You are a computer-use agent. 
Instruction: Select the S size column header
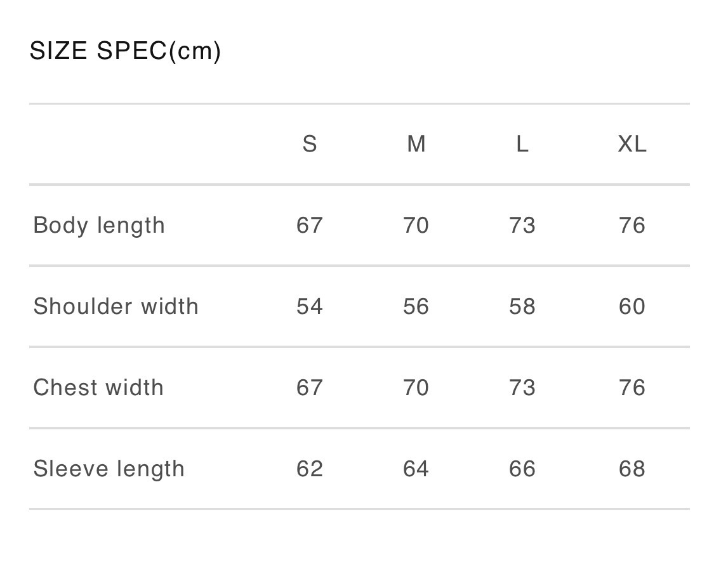[x=310, y=145]
